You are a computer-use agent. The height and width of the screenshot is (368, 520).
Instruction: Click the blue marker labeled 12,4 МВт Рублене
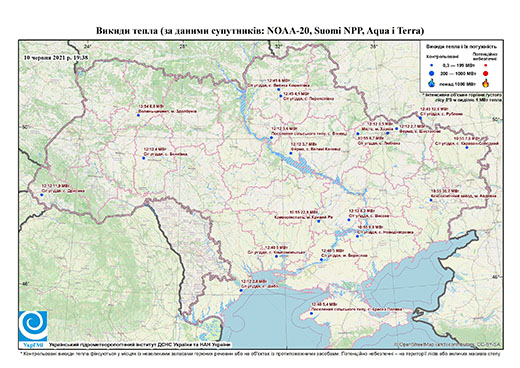[x=420, y=117]
